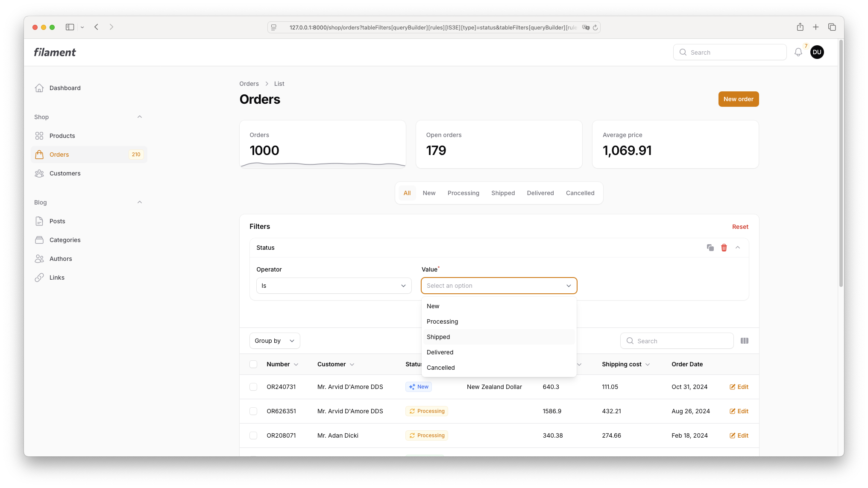The width and height of the screenshot is (868, 488).
Task: Switch to the Processing orders tab
Action: click(x=463, y=193)
